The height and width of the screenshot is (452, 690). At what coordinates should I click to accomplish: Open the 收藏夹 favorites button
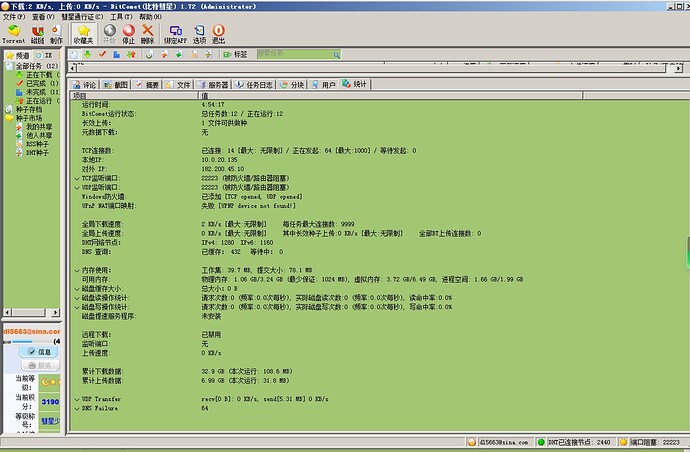pyautogui.click(x=85, y=34)
